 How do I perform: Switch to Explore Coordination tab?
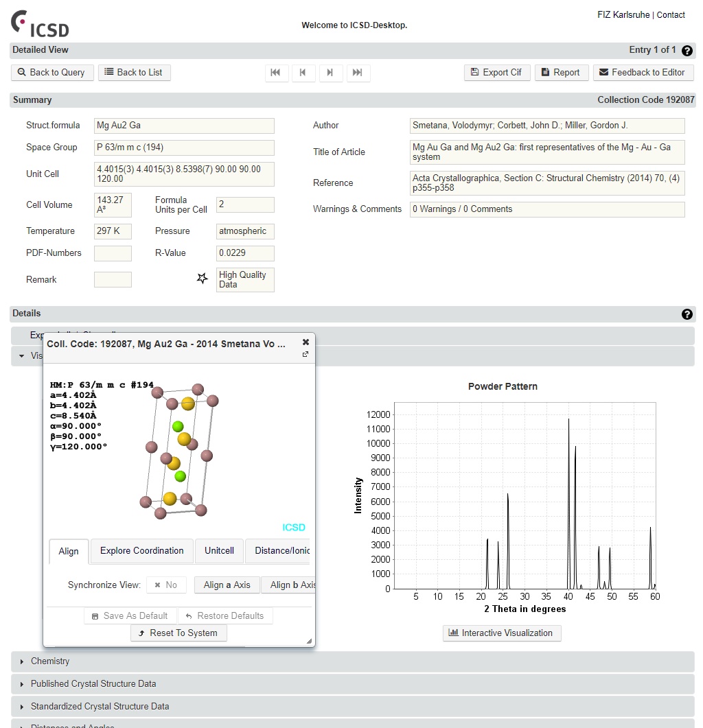click(x=141, y=551)
